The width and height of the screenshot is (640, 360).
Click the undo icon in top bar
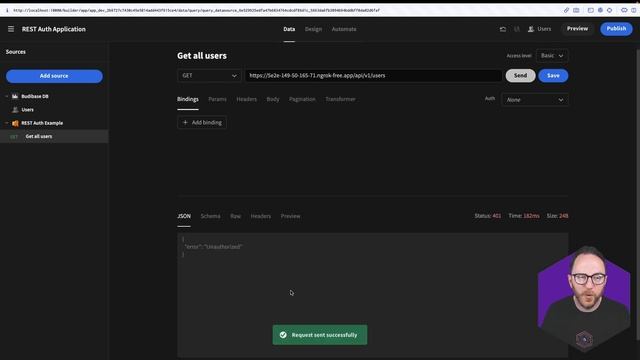click(x=503, y=29)
